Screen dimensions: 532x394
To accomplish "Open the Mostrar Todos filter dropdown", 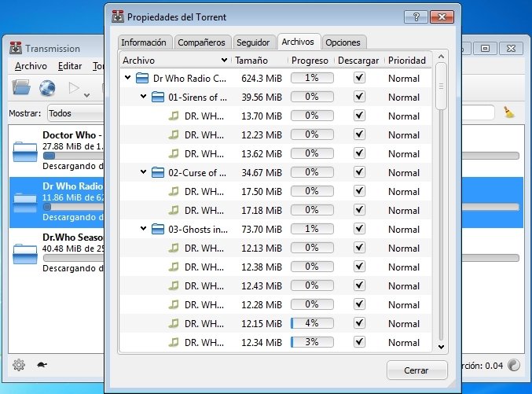I will click(x=75, y=113).
